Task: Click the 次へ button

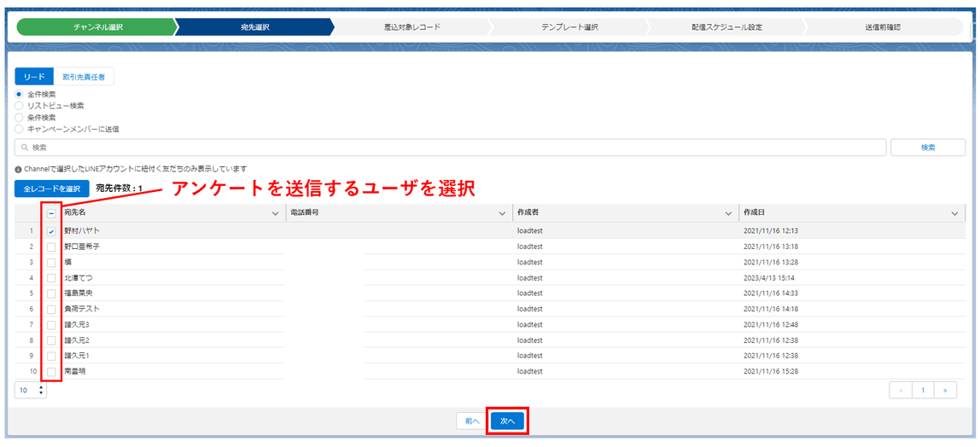Action: point(507,421)
